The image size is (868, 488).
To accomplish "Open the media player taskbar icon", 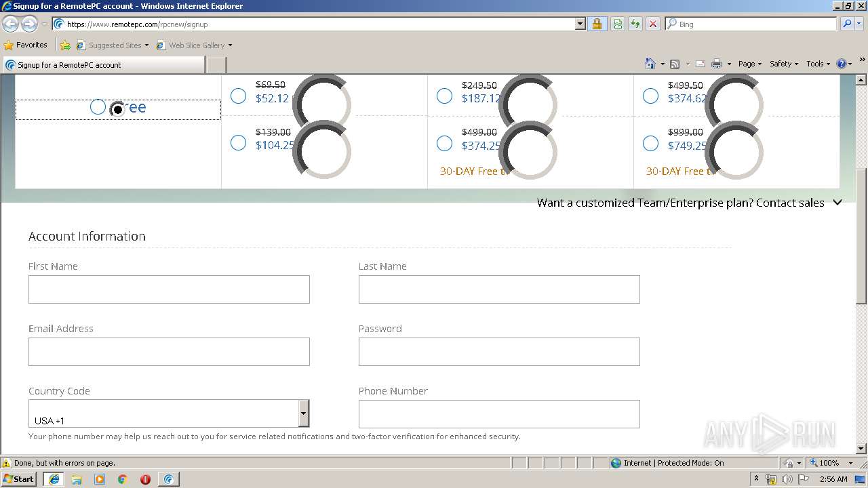I will pyautogui.click(x=100, y=479).
